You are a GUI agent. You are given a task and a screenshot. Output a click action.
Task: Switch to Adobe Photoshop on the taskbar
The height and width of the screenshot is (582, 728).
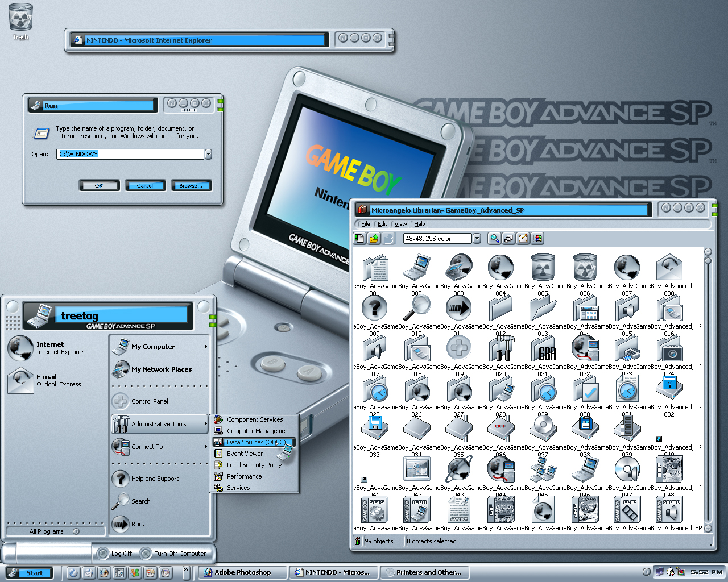242,572
